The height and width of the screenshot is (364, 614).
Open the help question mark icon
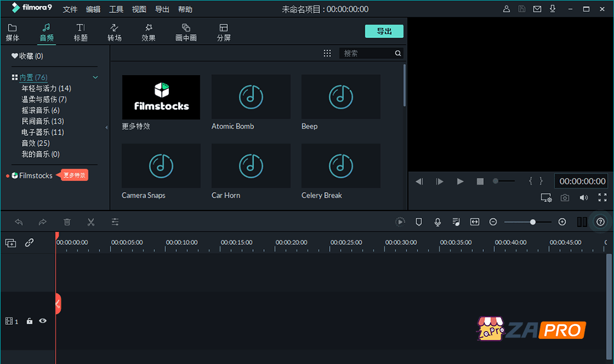600,222
